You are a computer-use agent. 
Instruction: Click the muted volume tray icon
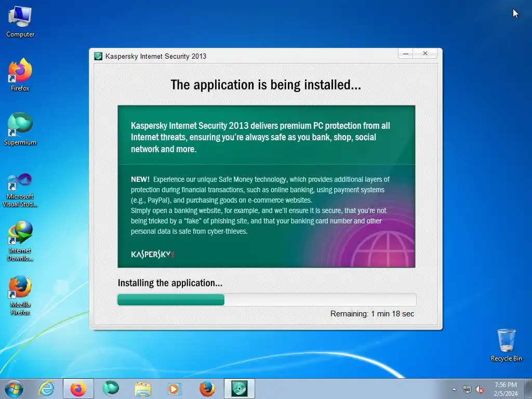tap(479, 389)
